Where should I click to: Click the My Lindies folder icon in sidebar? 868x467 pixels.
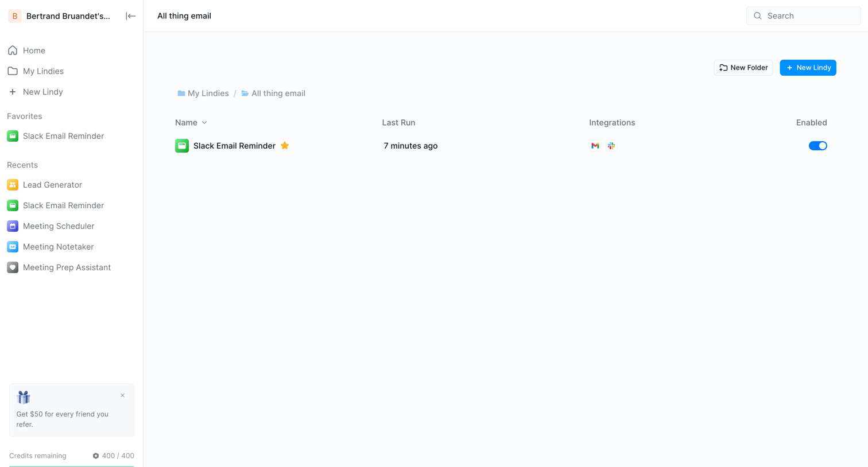[x=13, y=71]
